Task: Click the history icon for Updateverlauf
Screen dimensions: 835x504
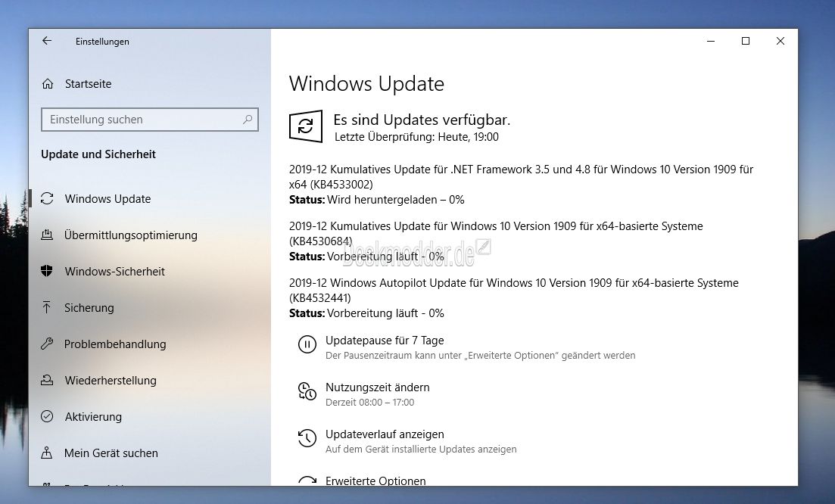Action: [307, 438]
